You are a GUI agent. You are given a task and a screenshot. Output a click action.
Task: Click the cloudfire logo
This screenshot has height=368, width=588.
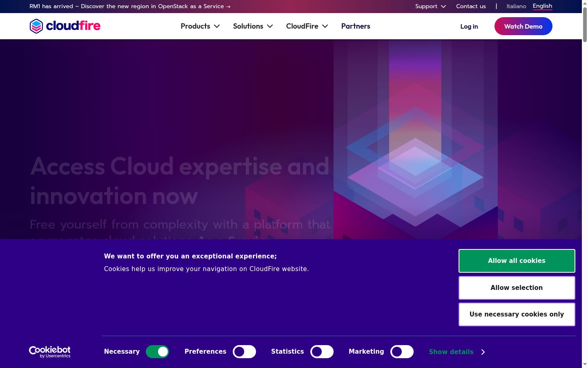(65, 26)
